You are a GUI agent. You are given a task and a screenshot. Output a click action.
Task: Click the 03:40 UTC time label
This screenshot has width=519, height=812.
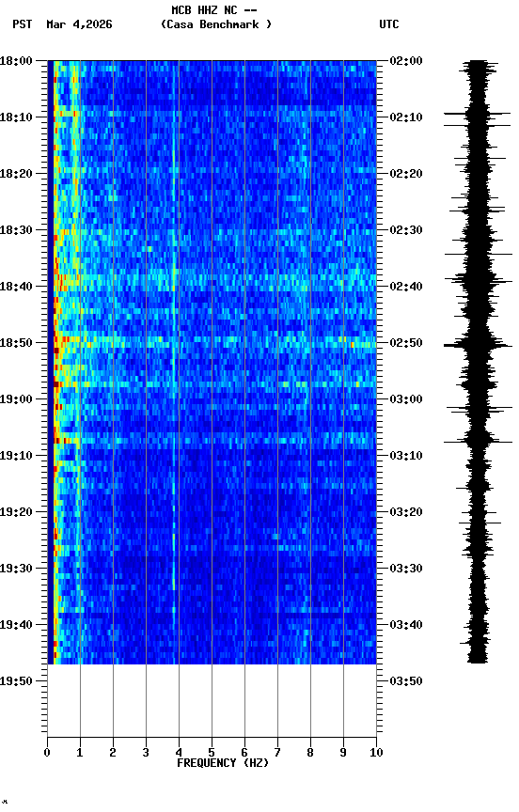tap(406, 626)
